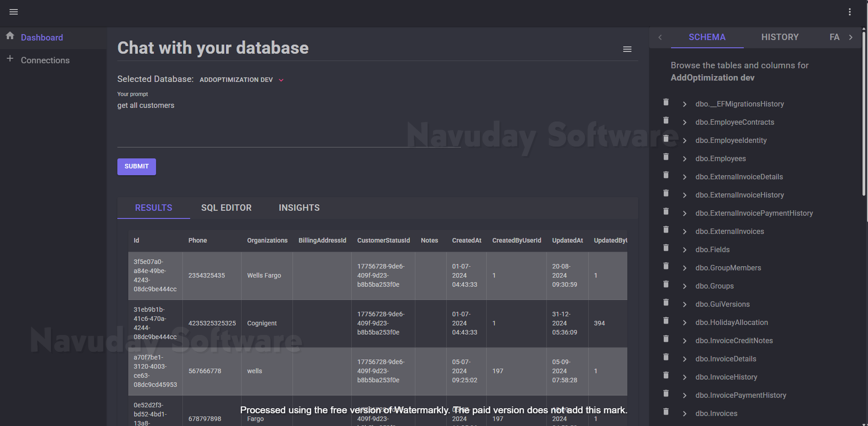Screen dimensions: 868x426
Task: Expand dbo.Employees table columns
Action: click(x=684, y=159)
